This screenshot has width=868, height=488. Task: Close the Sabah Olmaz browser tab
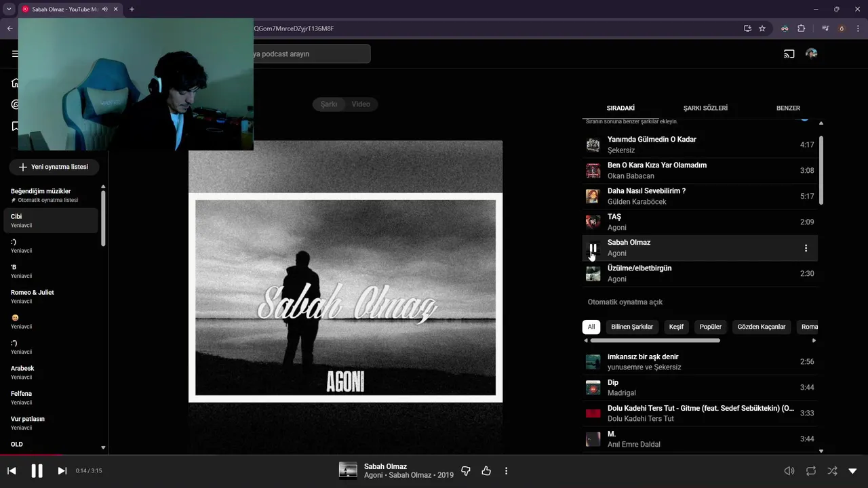tap(117, 9)
